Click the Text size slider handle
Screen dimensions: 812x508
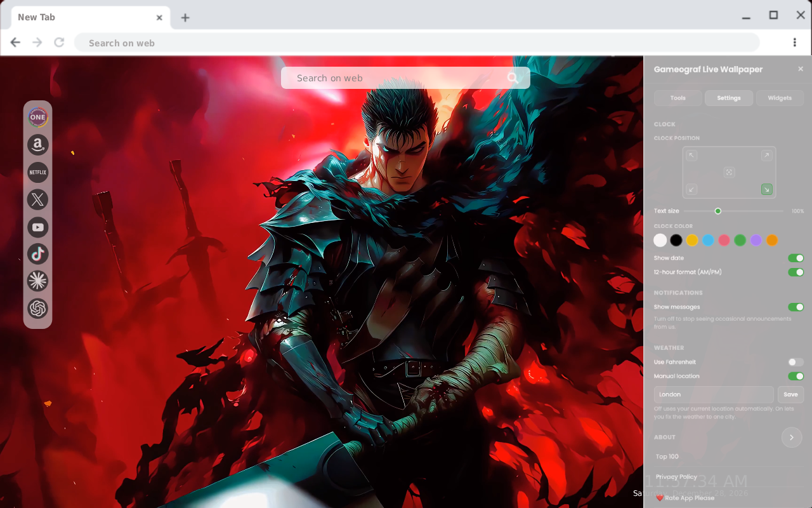pyautogui.click(x=718, y=211)
